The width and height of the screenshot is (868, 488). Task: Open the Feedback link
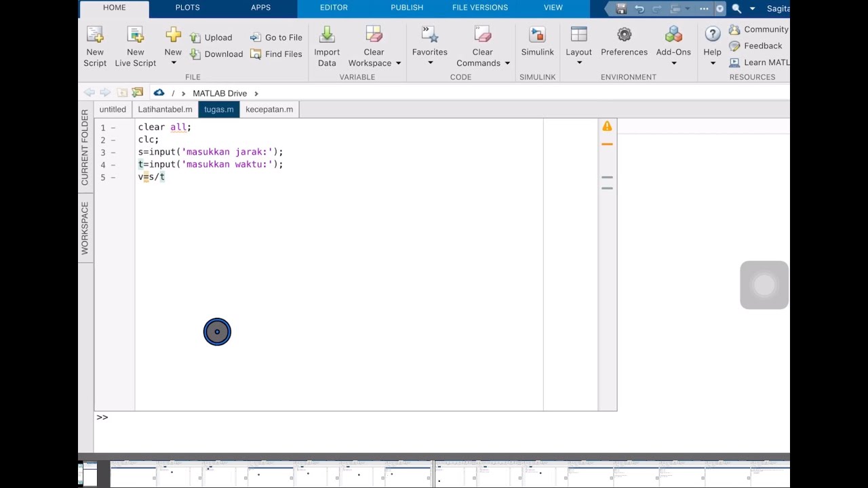(755, 46)
